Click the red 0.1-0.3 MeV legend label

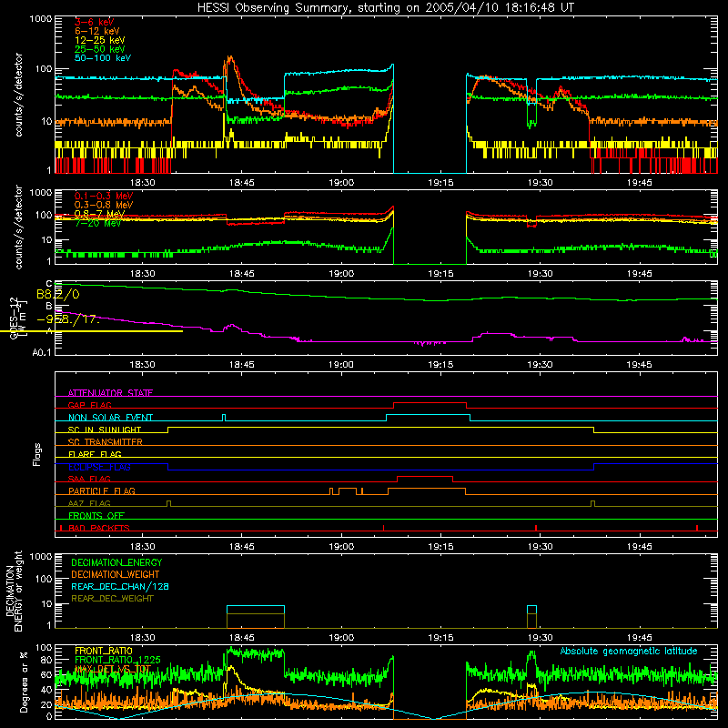(x=104, y=196)
